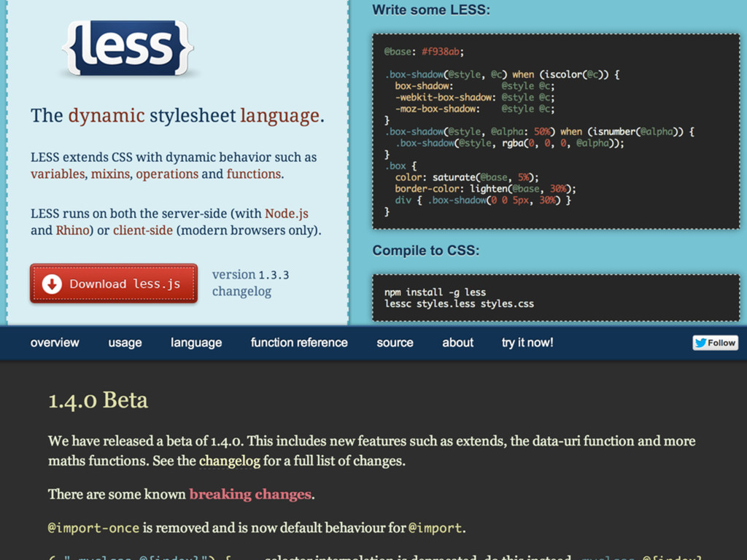Go to language section in navigation
Viewport: 747px width, 560px height.
click(x=196, y=343)
